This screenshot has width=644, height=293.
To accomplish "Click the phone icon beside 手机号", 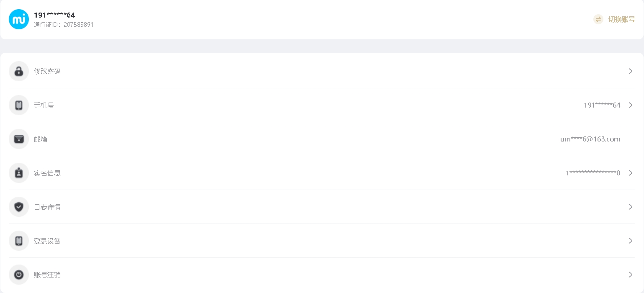I will coord(19,105).
